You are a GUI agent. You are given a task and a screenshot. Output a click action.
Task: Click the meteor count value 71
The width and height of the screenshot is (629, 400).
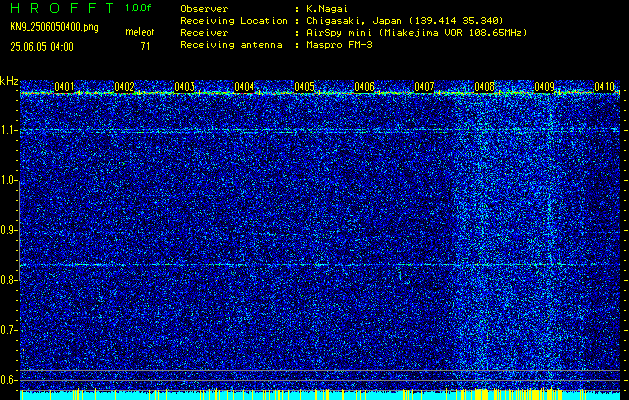(145, 47)
